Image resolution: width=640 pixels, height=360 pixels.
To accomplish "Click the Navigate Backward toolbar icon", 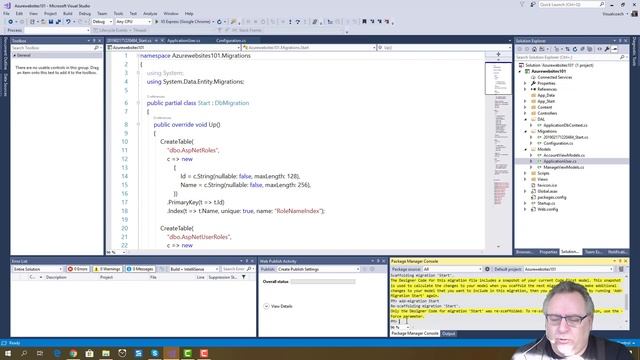I will [x=11, y=22].
